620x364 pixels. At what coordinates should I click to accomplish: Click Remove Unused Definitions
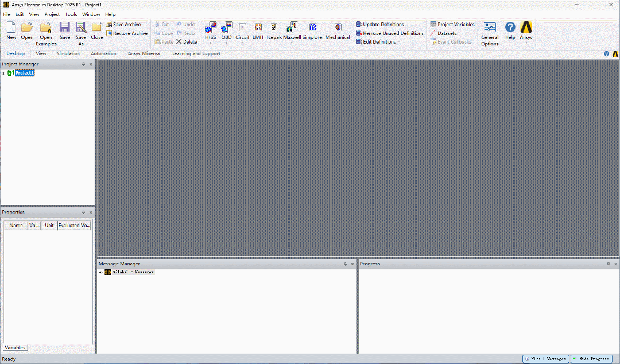[389, 33]
